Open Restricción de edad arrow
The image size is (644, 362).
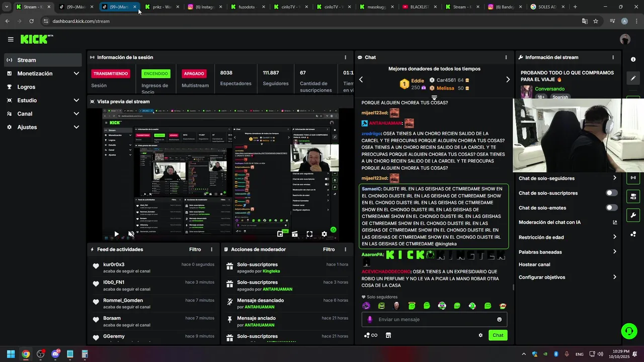tap(614, 237)
